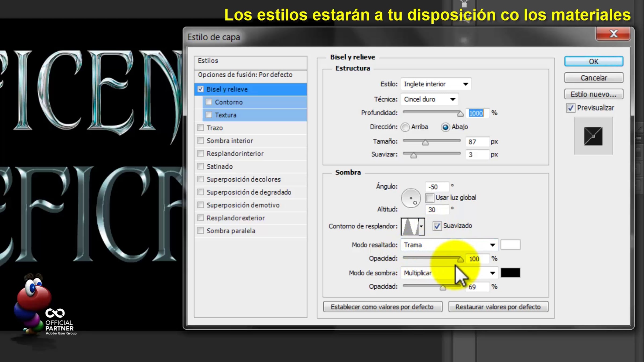Click the black shadow color swatch
The height and width of the screenshot is (362, 644).
click(510, 273)
